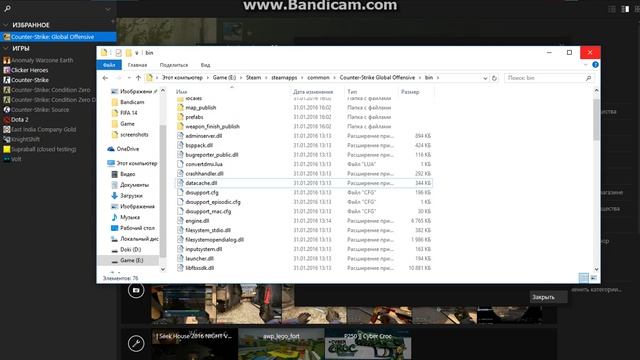
Task: Open Рабочий стол in navigation pane
Action: coord(137,228)
